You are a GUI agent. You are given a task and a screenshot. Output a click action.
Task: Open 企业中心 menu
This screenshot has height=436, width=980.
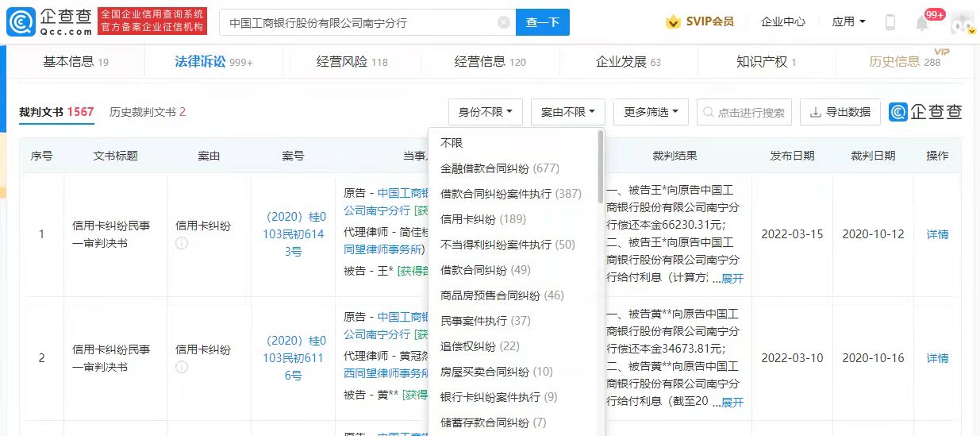tap(782, 22)
